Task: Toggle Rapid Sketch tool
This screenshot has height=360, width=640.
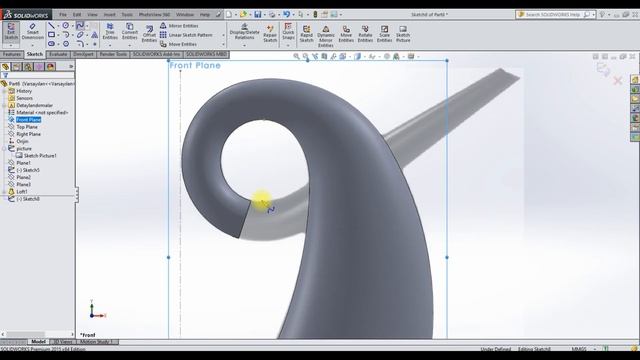Action: tap(307, 33)
